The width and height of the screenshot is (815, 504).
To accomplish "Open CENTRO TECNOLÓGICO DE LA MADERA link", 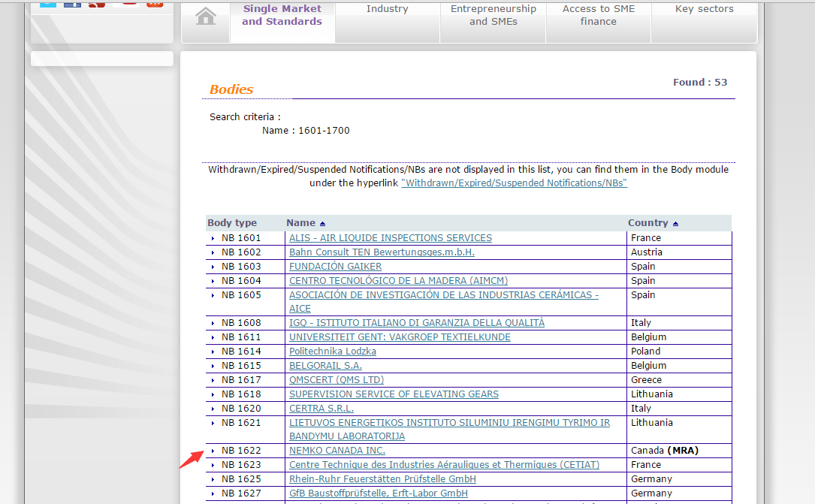I will (x=398, y=281).
